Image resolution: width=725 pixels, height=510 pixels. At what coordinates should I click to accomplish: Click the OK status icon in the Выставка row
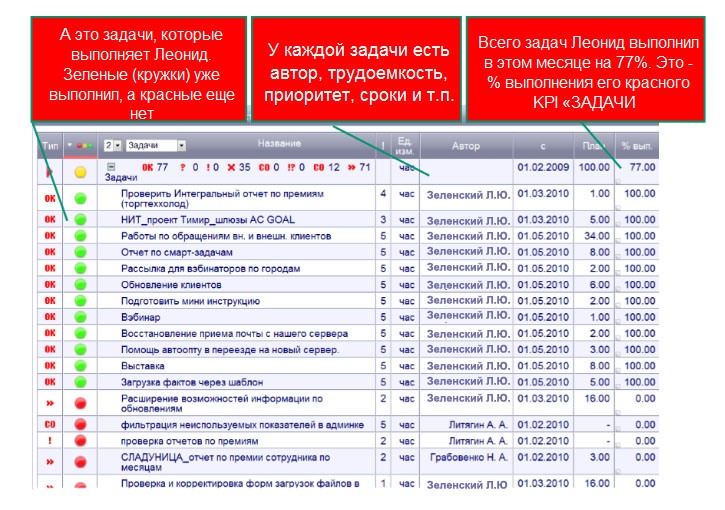50,366
